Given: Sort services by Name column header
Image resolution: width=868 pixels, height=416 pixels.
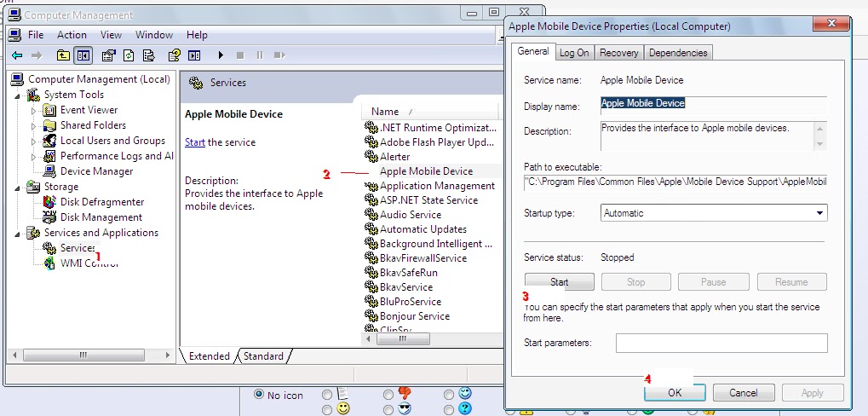Looking at the screenshot, I should point(429,112).
